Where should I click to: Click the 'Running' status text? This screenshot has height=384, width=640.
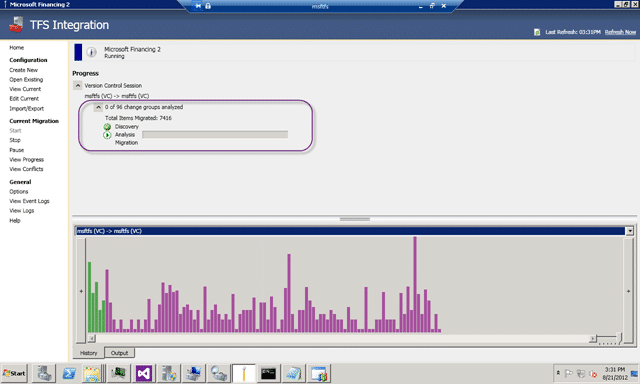point(114,56)
